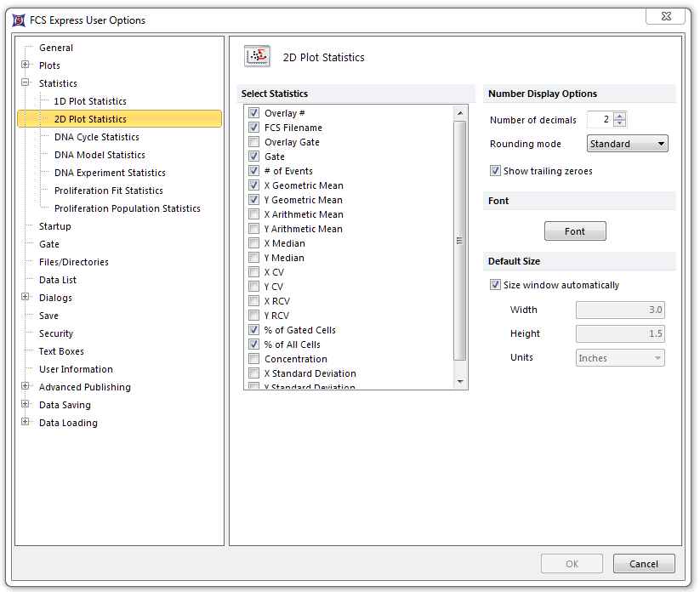Click the Font button

575,231
